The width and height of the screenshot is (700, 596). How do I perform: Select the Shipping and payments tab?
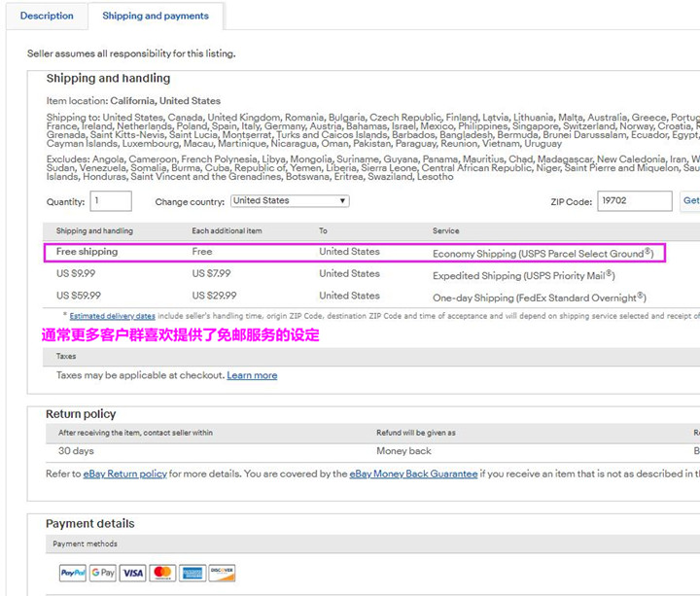click(156, 16)
